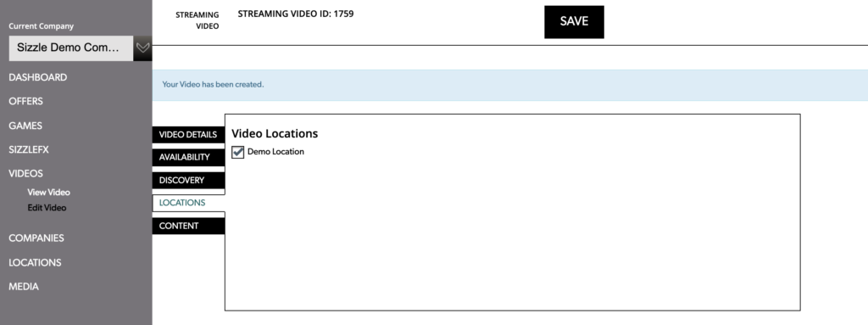Select the Sizzle Demo Company field
Viewport: 868px width, 325px height.
tap(71, 48)
